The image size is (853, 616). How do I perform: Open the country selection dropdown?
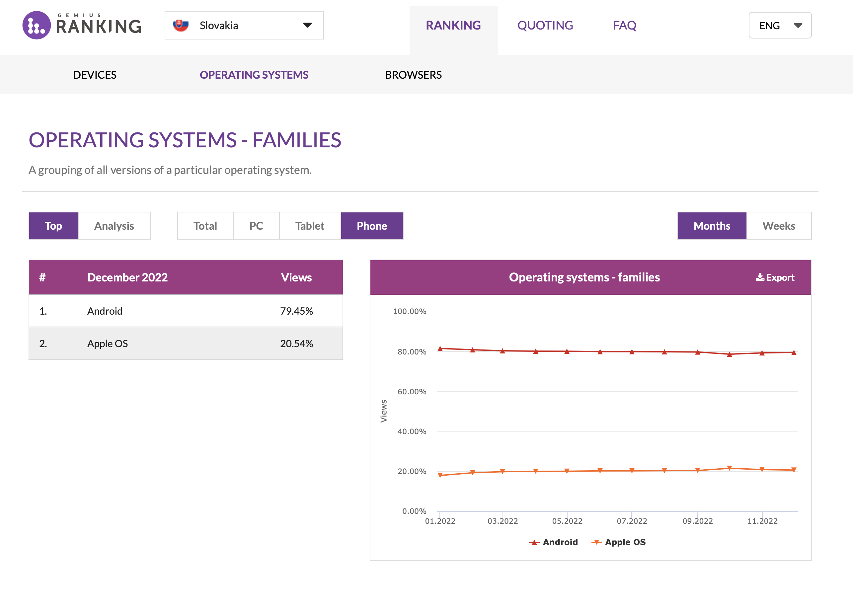point(244,25)
